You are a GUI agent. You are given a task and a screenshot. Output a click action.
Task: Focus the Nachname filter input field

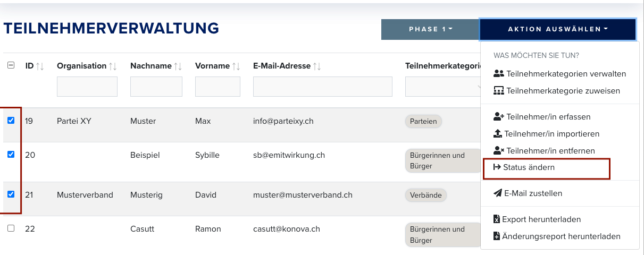[x=156, y=87]
